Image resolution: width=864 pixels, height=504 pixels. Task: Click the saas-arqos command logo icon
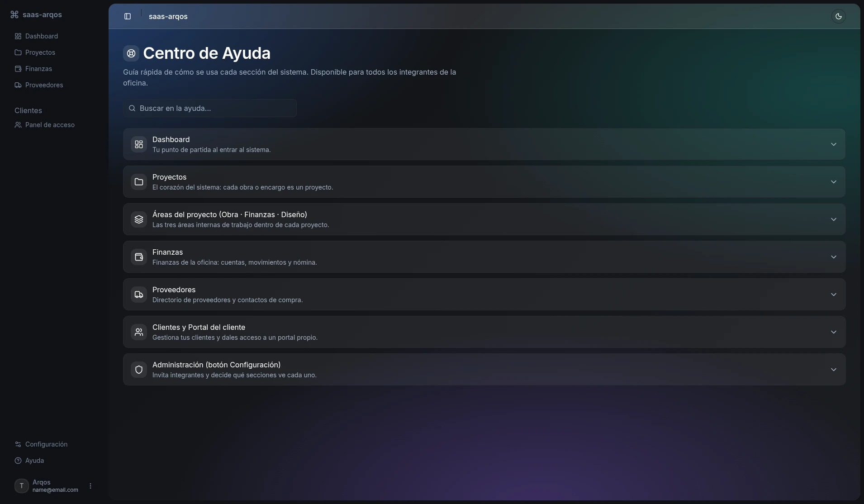pos(14,14)
